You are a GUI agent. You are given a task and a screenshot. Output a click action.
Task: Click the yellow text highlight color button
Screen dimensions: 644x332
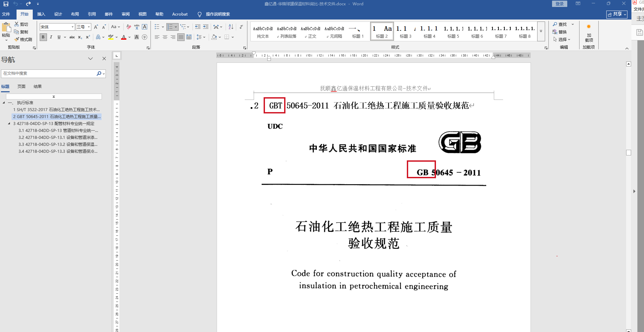click(x=111, y=37)
